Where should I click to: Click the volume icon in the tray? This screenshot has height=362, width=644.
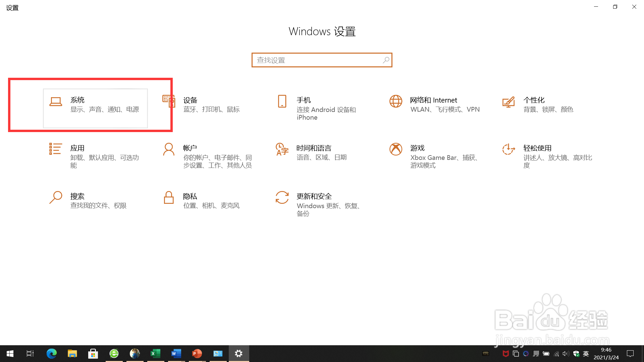(566, 354)
